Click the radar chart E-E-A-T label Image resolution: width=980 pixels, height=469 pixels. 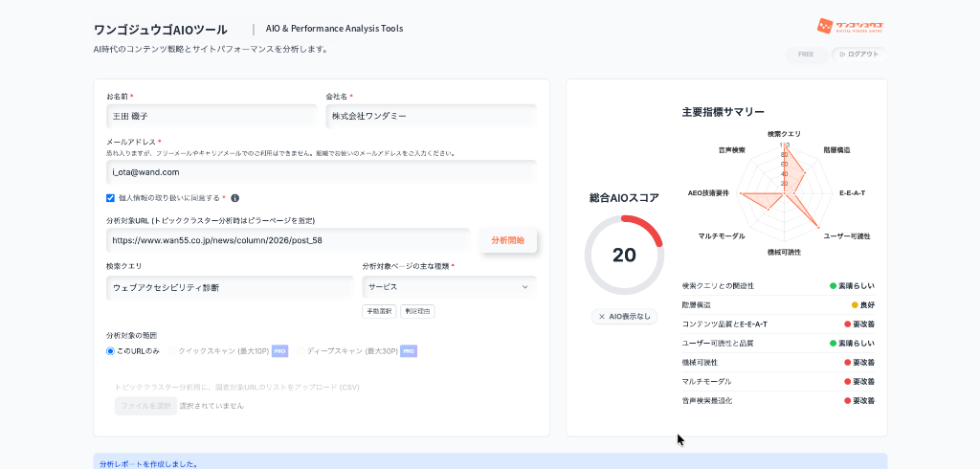tap(853, 193)
